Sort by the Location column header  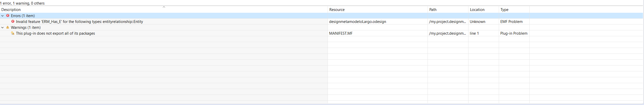[484, 10]
